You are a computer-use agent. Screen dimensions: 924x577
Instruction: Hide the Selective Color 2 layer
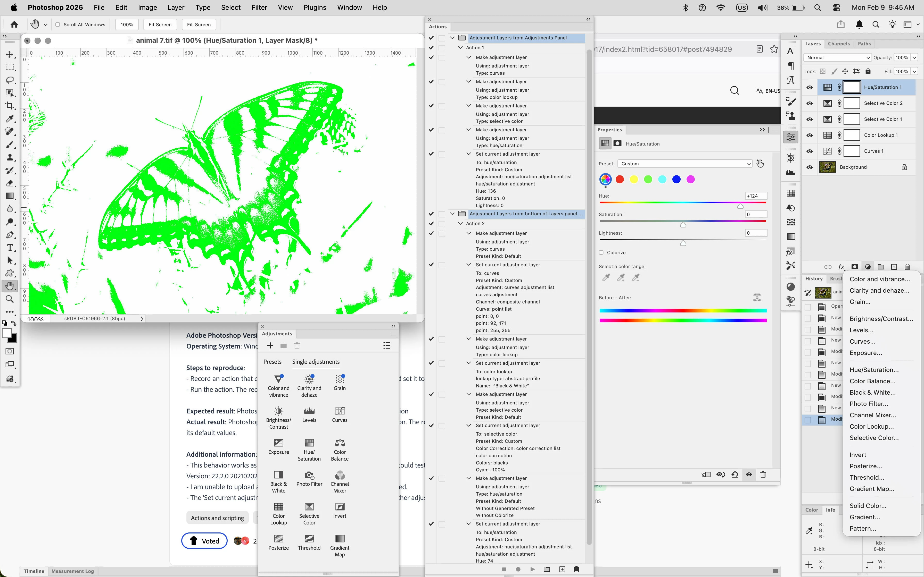click(x=810, y=103)
